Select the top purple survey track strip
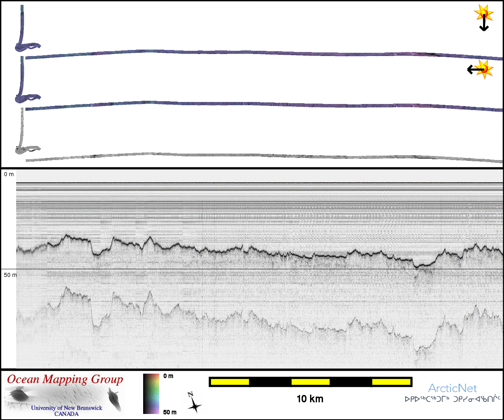 coord(262,53)
